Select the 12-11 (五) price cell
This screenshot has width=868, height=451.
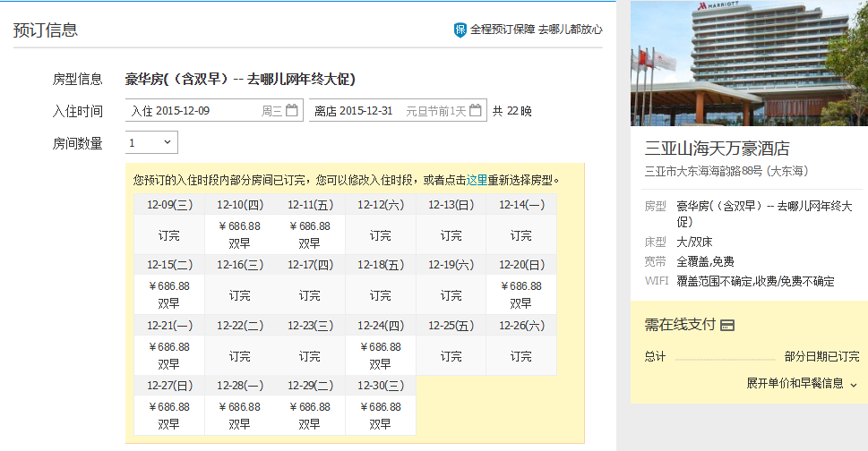310,234
